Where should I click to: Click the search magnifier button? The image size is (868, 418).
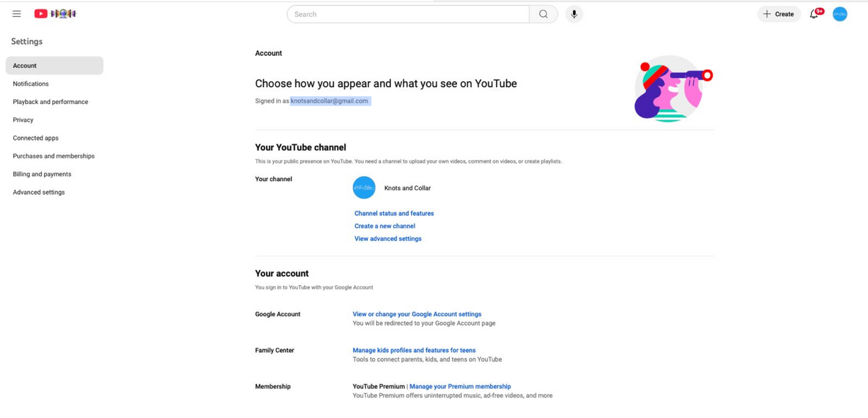coord(543,14)
